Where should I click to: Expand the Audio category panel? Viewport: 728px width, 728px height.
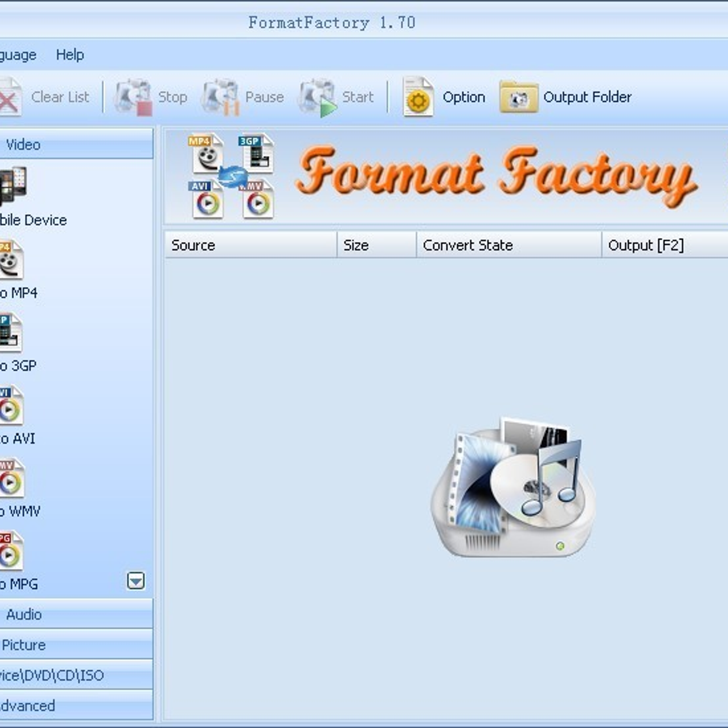76,614
